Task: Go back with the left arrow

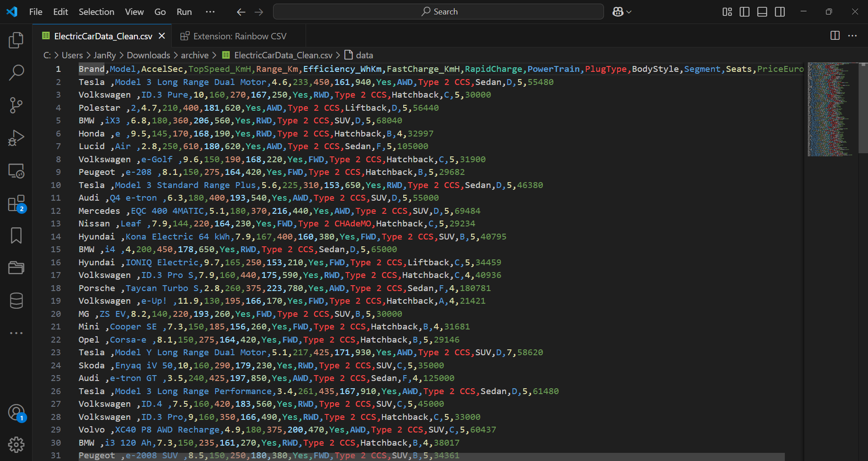Action: coord(241,12)
